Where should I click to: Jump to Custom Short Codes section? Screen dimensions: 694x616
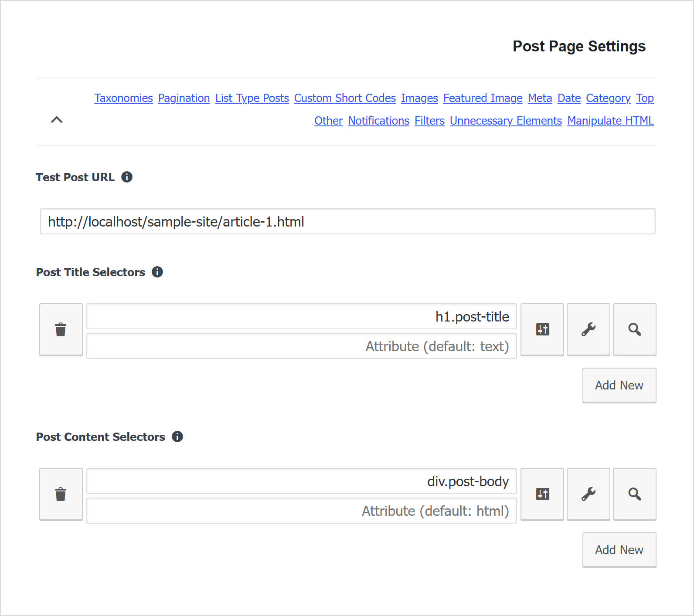[345, 98]
